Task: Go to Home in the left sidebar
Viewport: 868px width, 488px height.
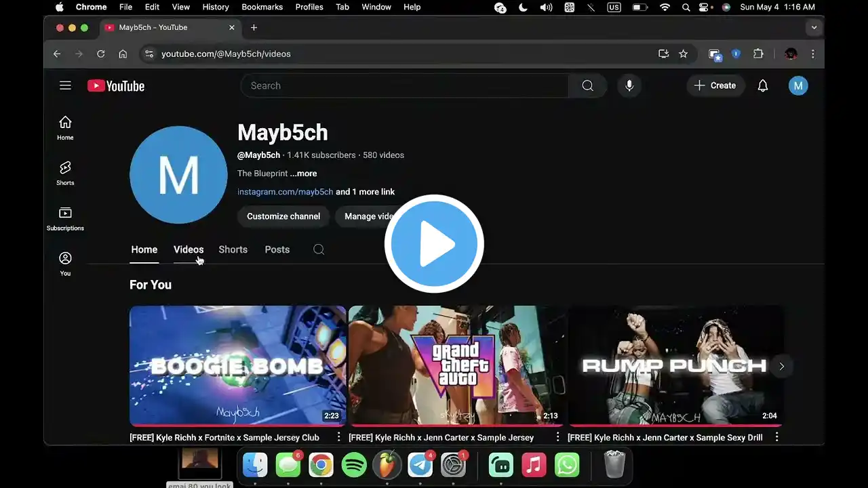Action: (x=65, y=127)
